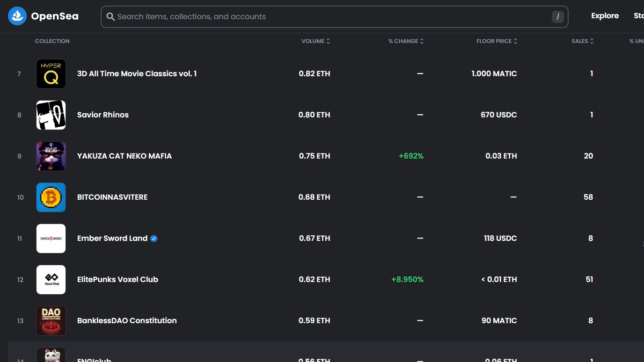644x362 pixels.
Task: Click the 0.59 ETH volume value
Action: click(x=315, y=321)
